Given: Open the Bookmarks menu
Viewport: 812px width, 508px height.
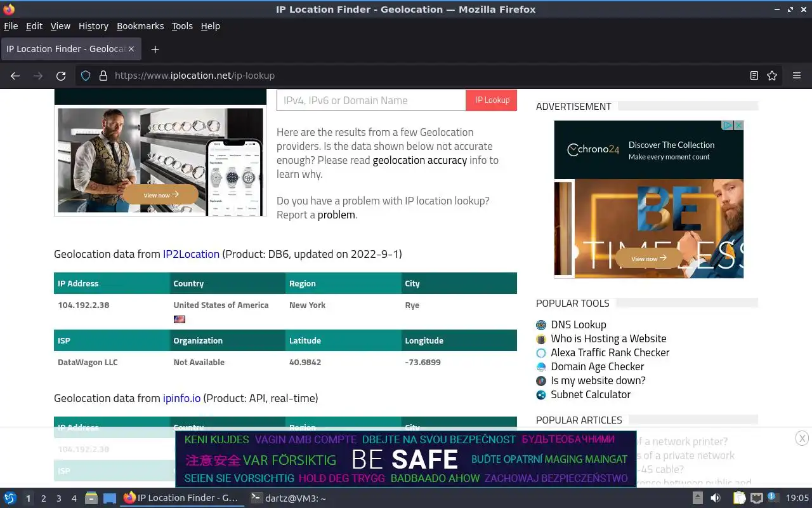Looking at the screenshot, I should click(140, 26).
